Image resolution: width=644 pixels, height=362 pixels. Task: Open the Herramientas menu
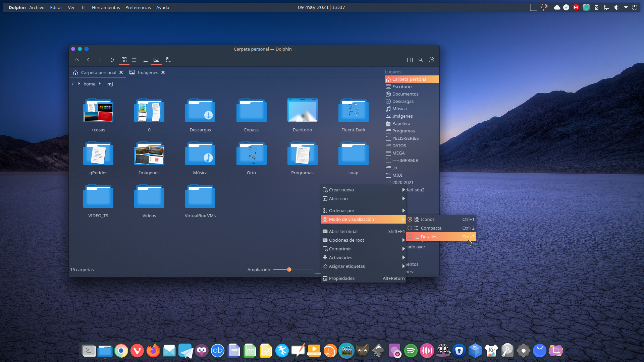coord(106,7)
